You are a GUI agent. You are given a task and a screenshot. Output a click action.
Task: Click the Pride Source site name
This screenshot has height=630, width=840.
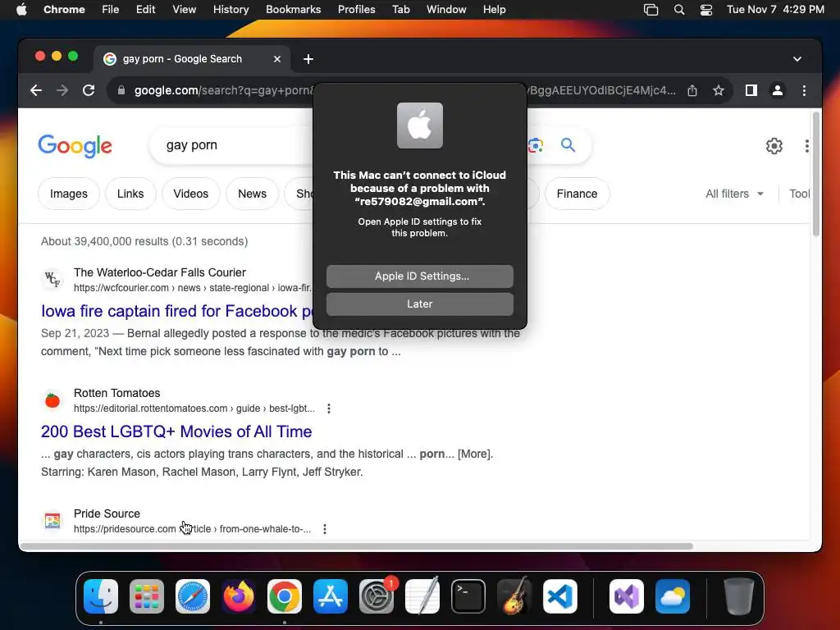tap(107, 514)
